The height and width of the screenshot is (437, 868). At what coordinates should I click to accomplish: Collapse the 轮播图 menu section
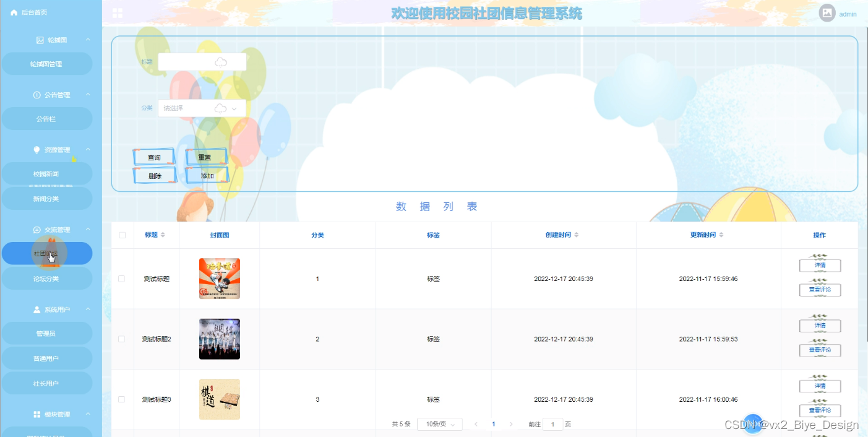click(x=88, y=40)
